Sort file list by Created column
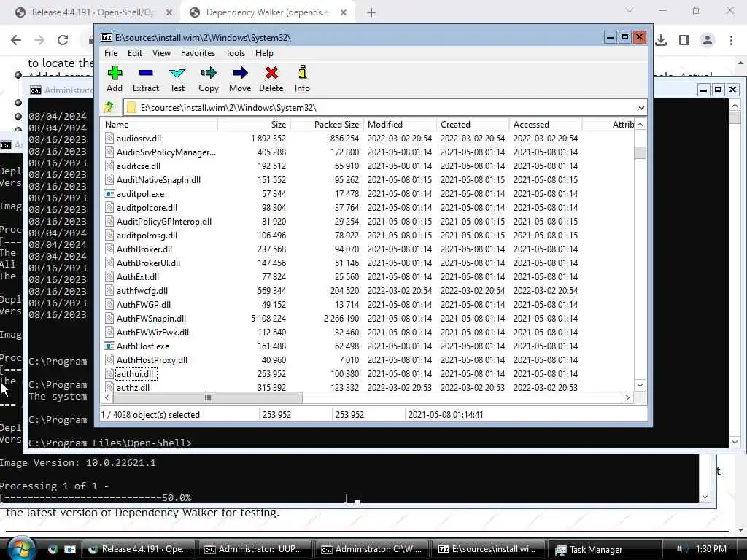This screenshot has width=747, height=560. (x=472, y=124)
